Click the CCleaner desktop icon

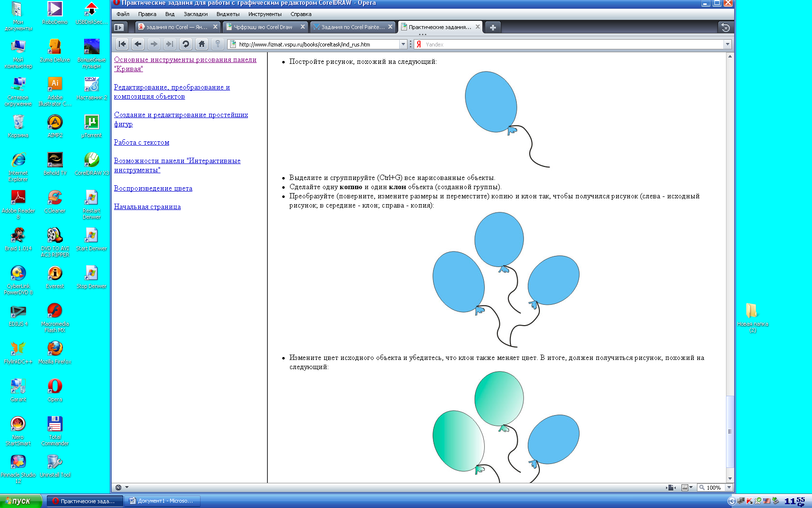(55, 201)
